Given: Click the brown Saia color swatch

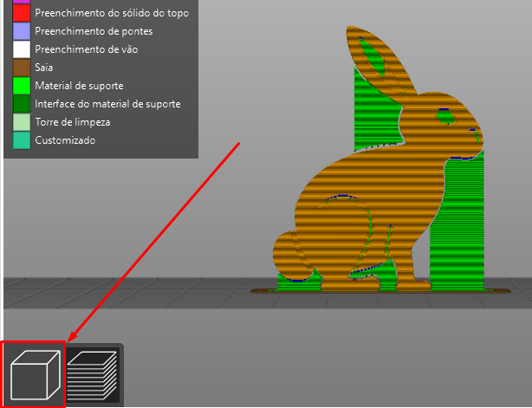Looking at the screenshot, I should point(22,68).
